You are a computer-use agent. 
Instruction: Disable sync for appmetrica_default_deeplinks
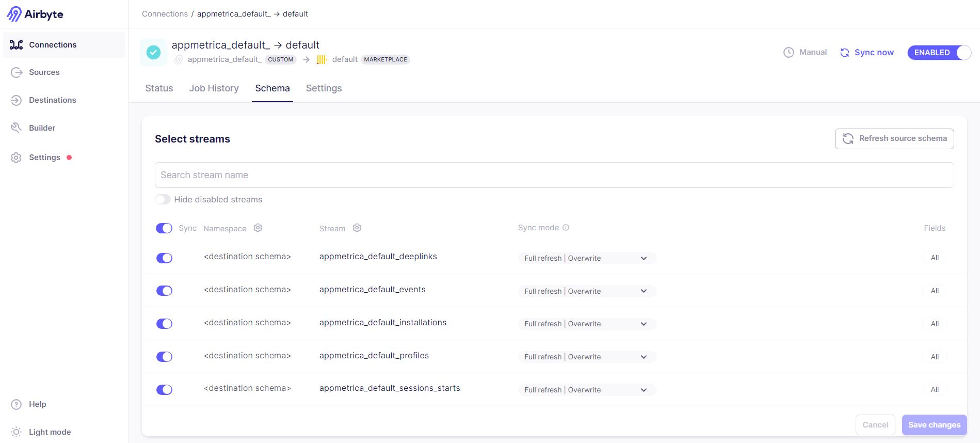pyautogui.click(x=164, y=258)
